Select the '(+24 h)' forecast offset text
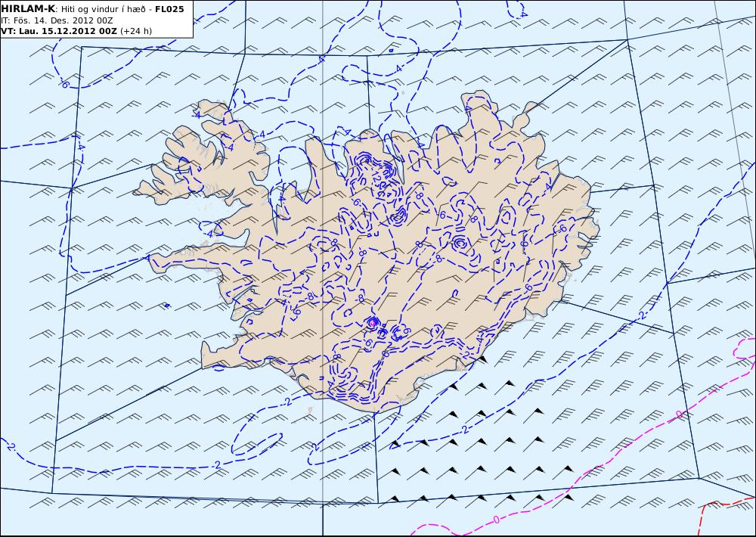This screenshot has height=537, width=756. [136, 31]
